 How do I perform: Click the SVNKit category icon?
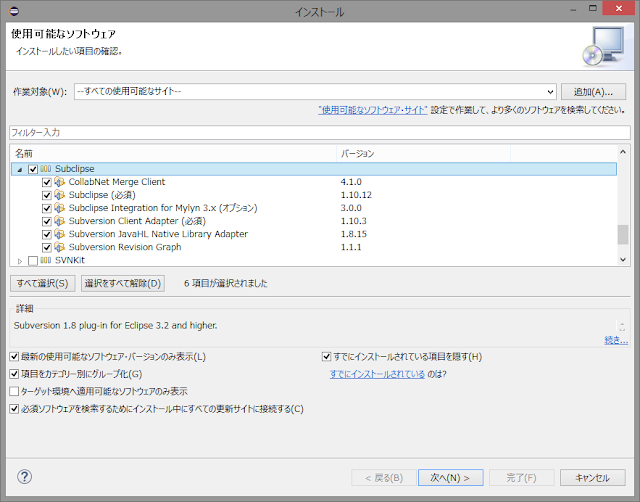click(x=46, y=260)
